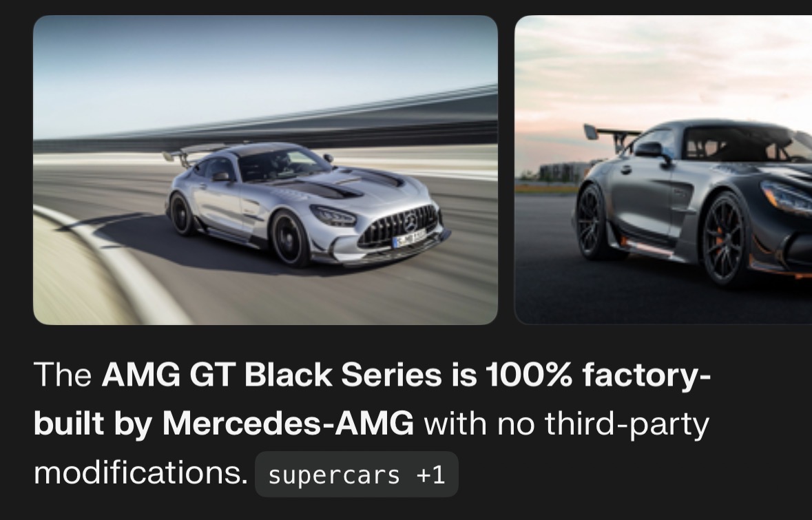Click the rear wing of the silver car
This screenshot has width=812, height=520.
click(x=193, y=152)
